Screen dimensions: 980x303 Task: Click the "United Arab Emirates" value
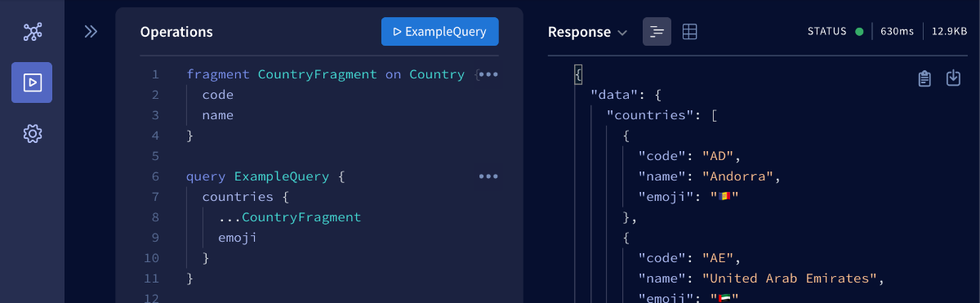point(790,278)
